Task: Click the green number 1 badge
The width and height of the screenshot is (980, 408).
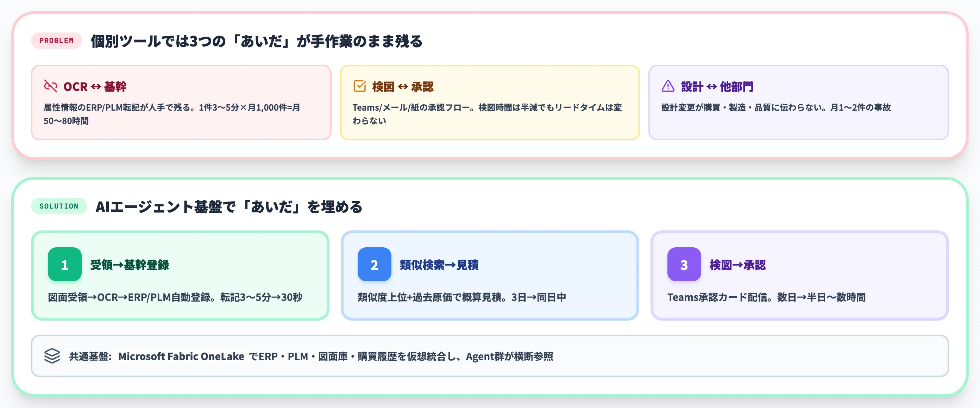Action: (x=65, y=264)
